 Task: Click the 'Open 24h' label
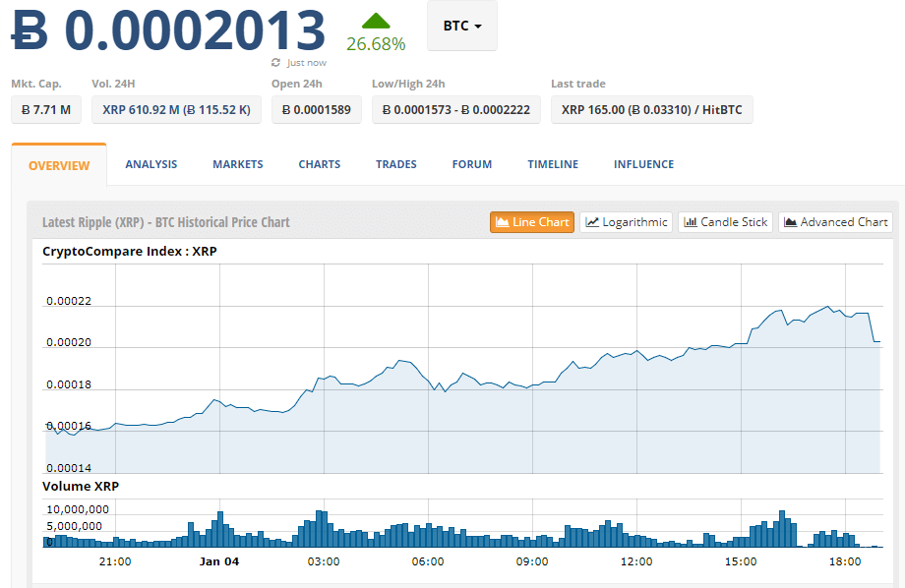(297, 84)
